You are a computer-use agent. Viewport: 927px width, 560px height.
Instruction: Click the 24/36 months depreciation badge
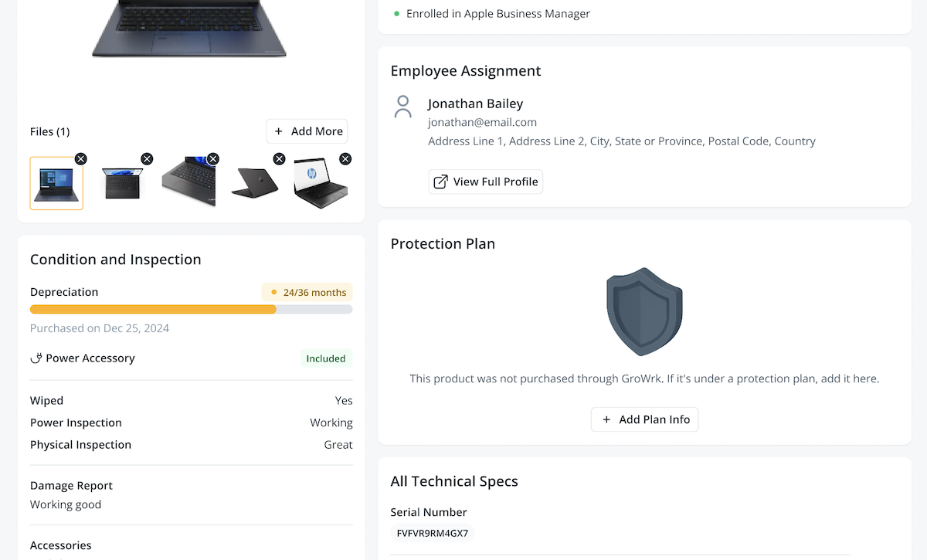click(307, 292)
